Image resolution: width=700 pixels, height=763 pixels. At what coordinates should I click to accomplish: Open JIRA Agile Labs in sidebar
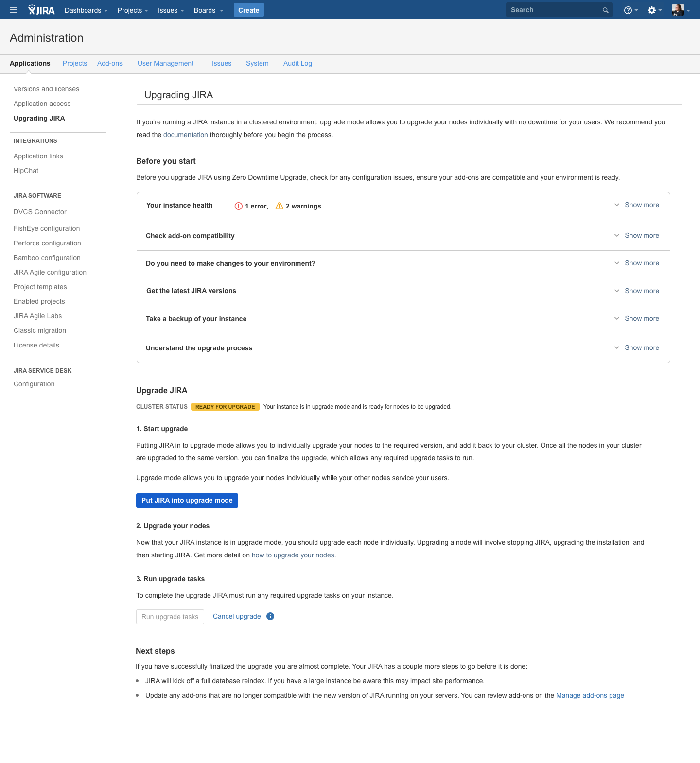[x=37, y=316]
